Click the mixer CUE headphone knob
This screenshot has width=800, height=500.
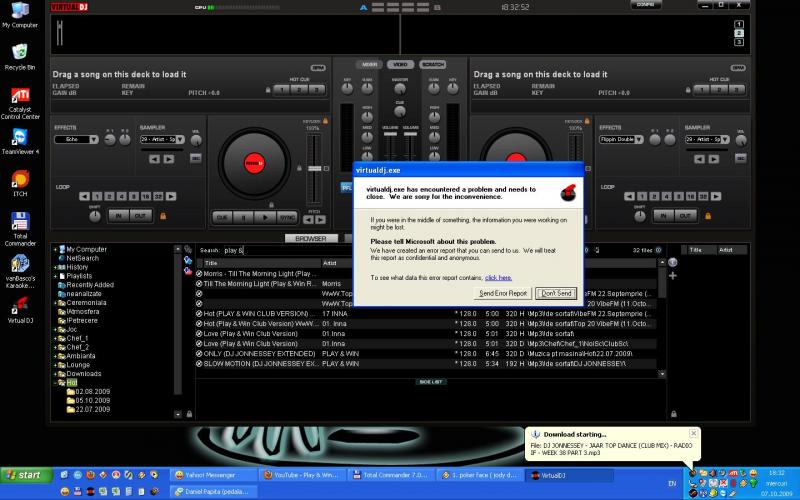pos(400,111)
